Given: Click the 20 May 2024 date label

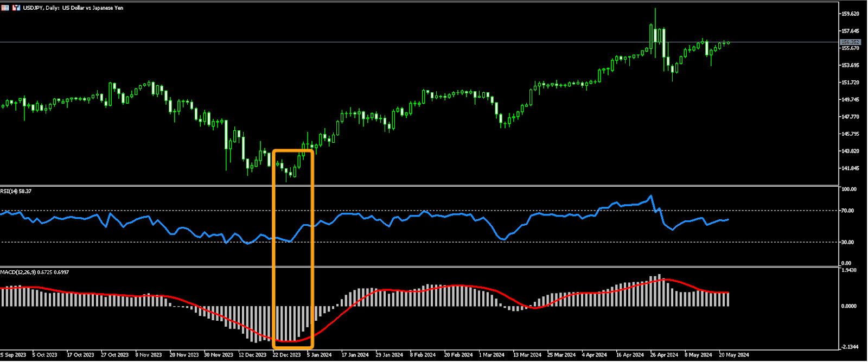Looking at the screenshot, I should coord(734,355).
